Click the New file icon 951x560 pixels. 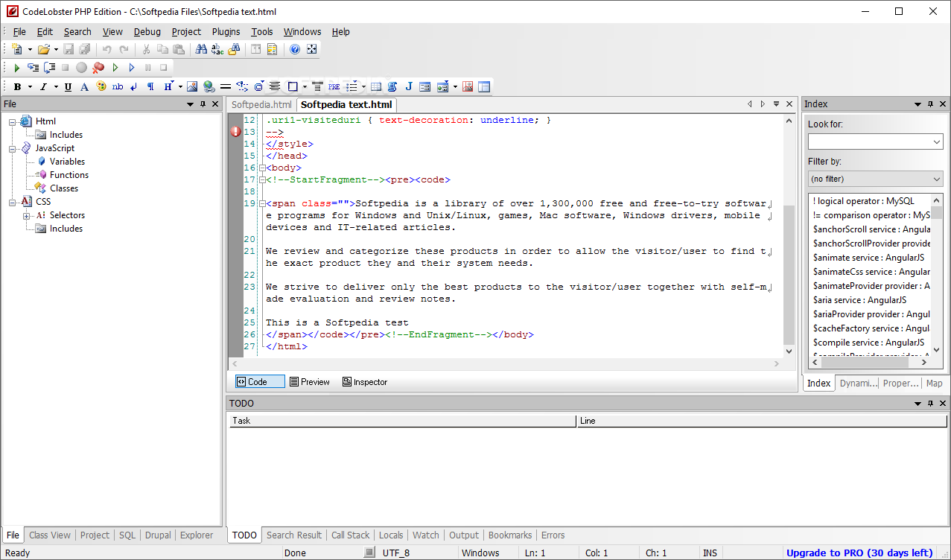click(x=17, y=49)
